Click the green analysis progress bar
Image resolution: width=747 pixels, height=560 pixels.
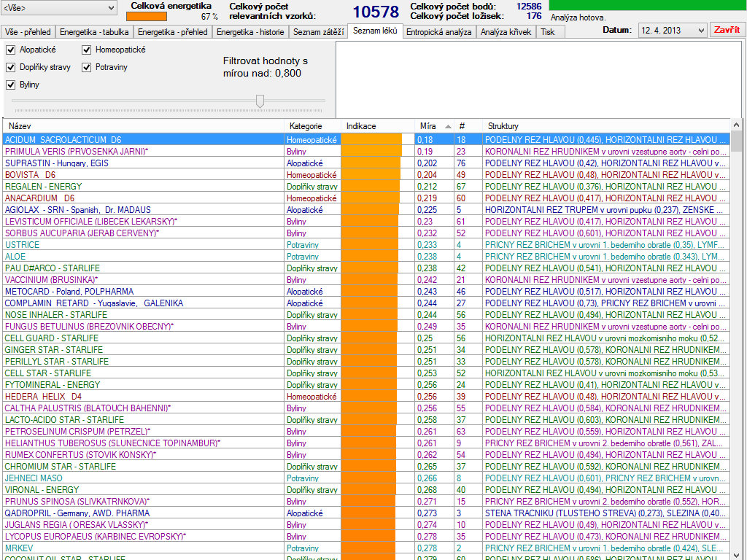click(648, 5)
